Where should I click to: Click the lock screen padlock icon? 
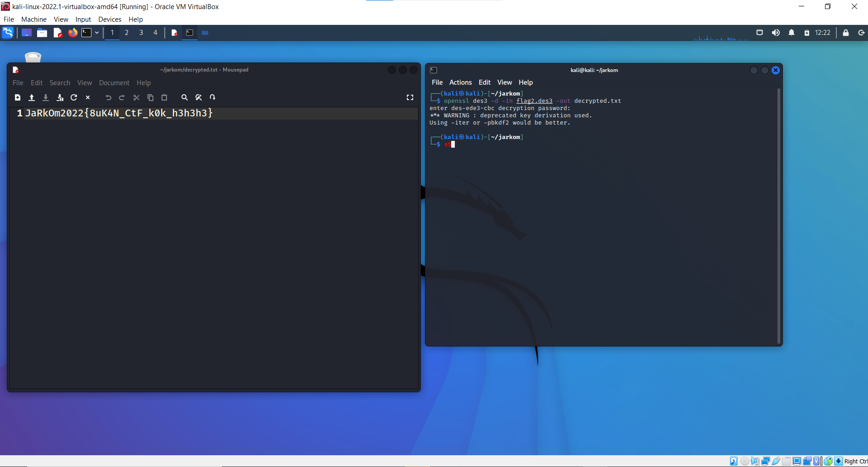845,33
